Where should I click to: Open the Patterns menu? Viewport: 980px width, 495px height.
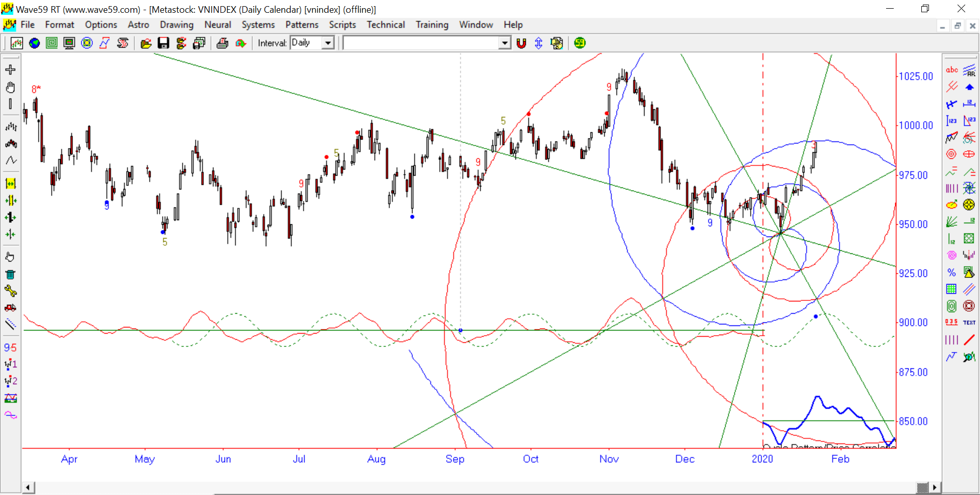(x=302, y=25)
